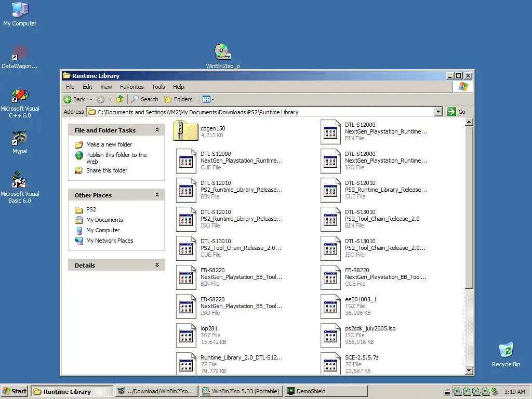Screen dimensions: 532x399
Task: Open the File menu
Action: point(70,87)
